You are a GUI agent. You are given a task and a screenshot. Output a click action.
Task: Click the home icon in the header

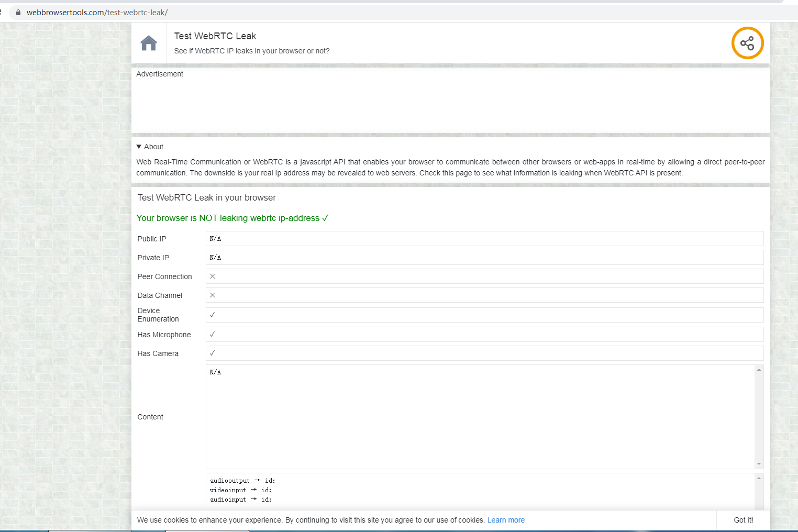point(149,43)
